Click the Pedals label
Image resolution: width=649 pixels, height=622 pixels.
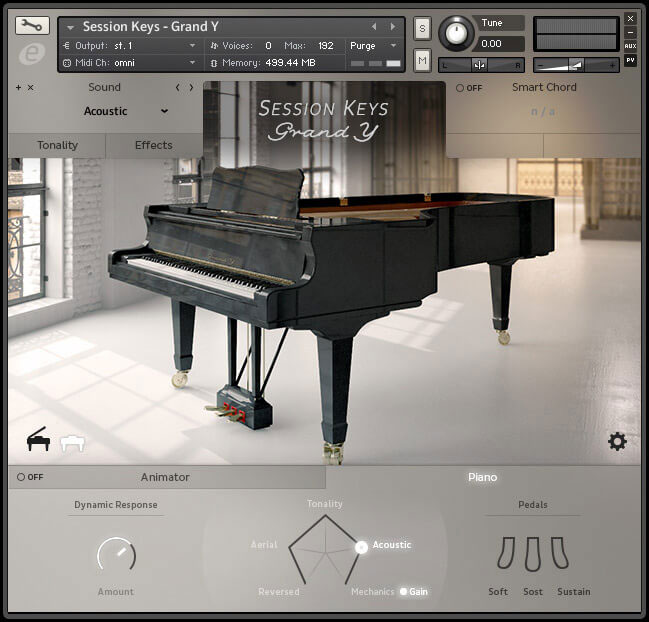(533, 504)
